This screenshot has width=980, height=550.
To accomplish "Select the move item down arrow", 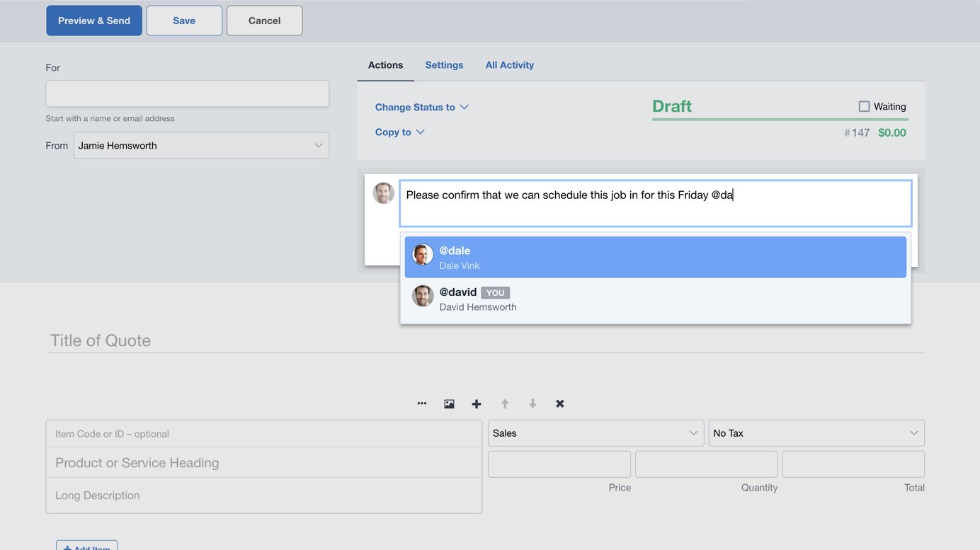I will 532,403.
